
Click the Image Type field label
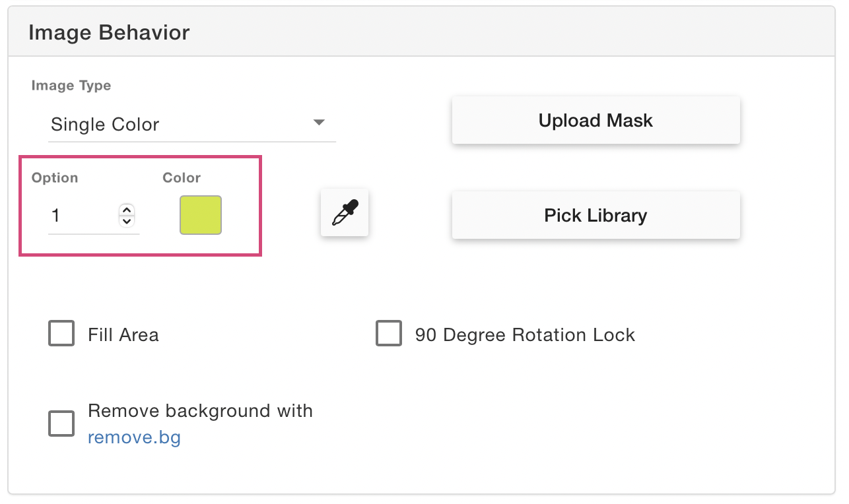pyautogui.click(x=71, y=86)
